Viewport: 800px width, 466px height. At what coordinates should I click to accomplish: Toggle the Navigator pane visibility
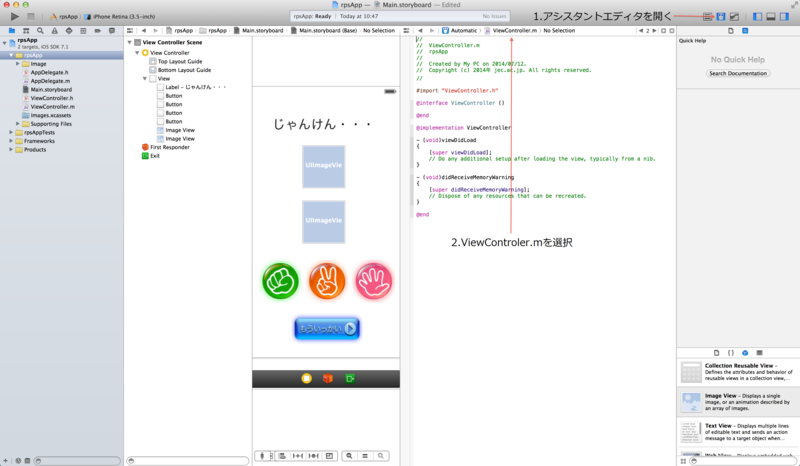coord(758,17)
